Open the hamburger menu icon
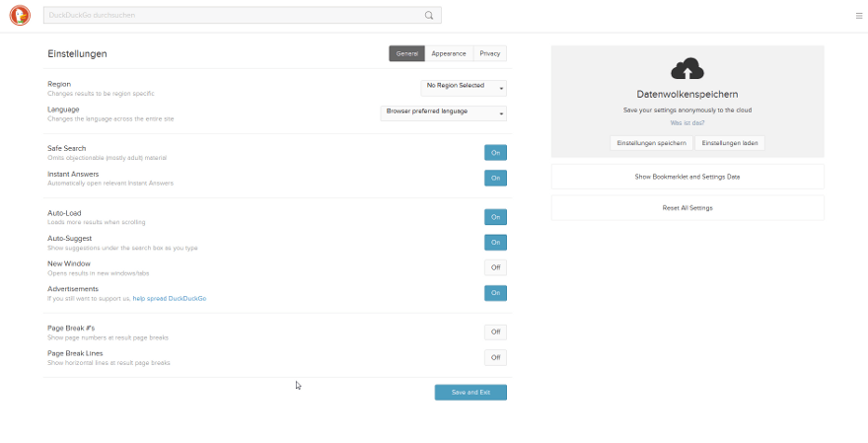868x443 pixels. click(x=859, y=16)
